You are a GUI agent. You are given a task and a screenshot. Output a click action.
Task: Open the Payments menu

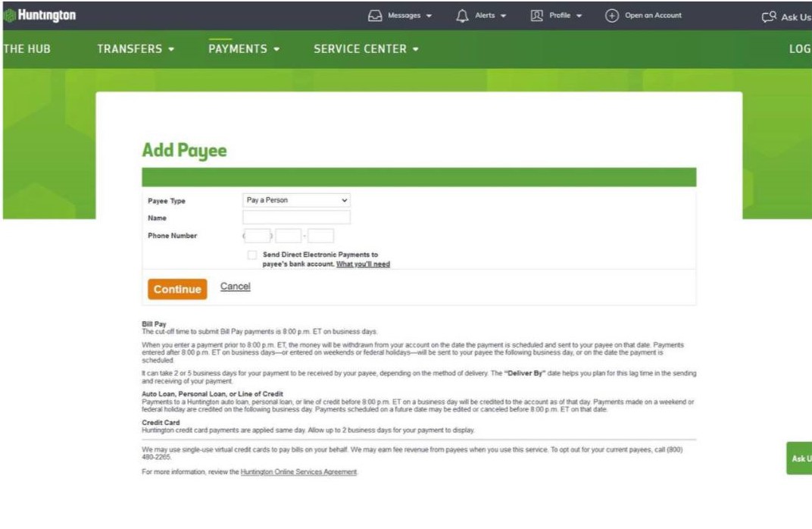244,49
